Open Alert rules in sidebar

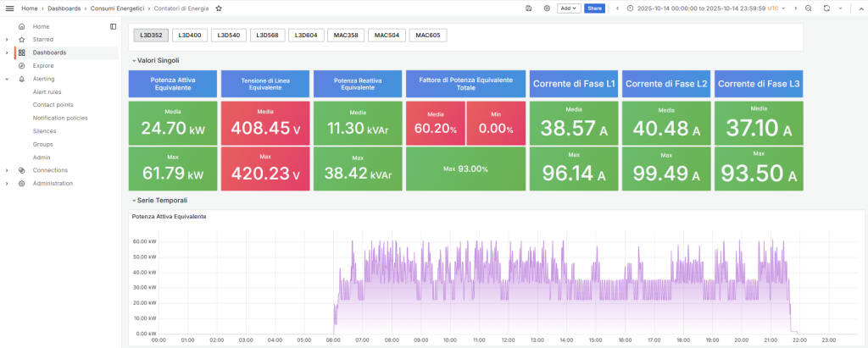(x=47, y=91)
